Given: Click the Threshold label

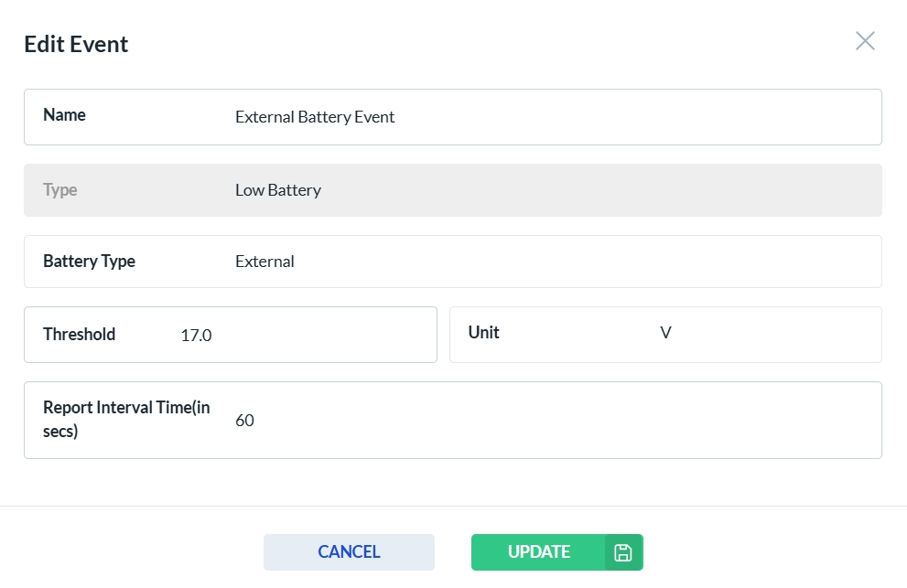Looking at the screenshot, I should click(79, 335).
